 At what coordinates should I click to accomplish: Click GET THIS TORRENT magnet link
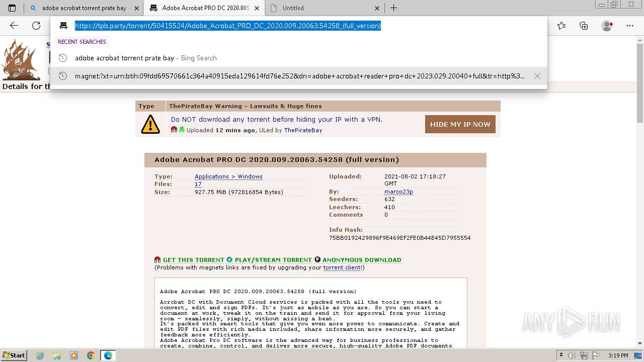coord(193,260)
